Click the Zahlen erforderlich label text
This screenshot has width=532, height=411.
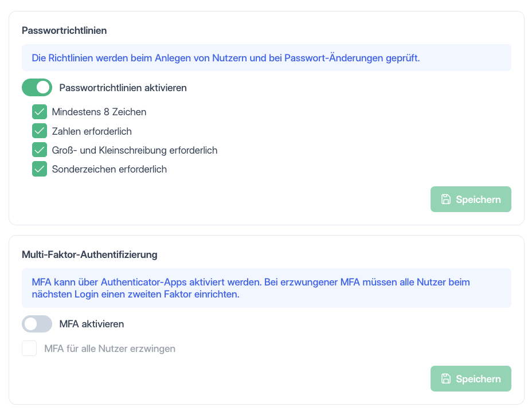(92, 131)
